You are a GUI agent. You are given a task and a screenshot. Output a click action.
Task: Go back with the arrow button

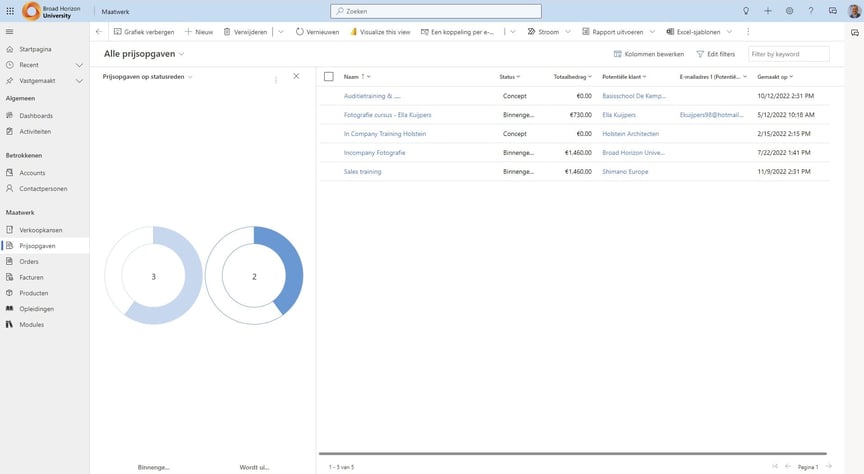(99, 32)
